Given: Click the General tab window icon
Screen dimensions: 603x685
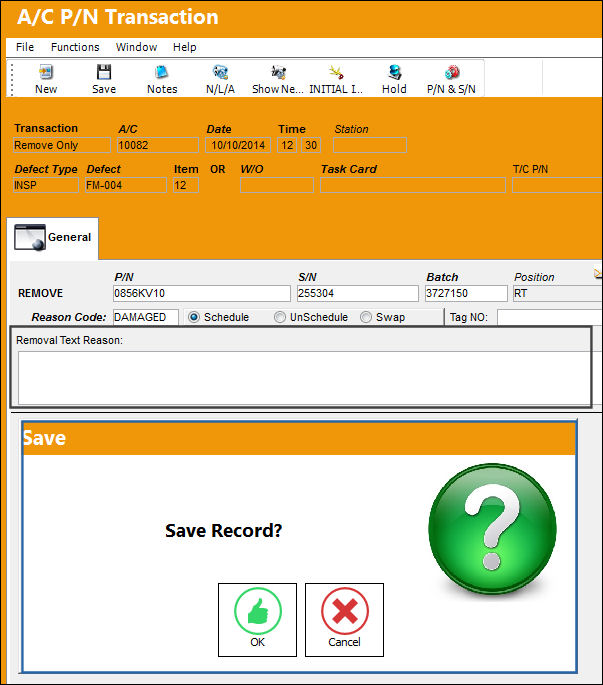Looking at the screenshot, I should (30, 237).
